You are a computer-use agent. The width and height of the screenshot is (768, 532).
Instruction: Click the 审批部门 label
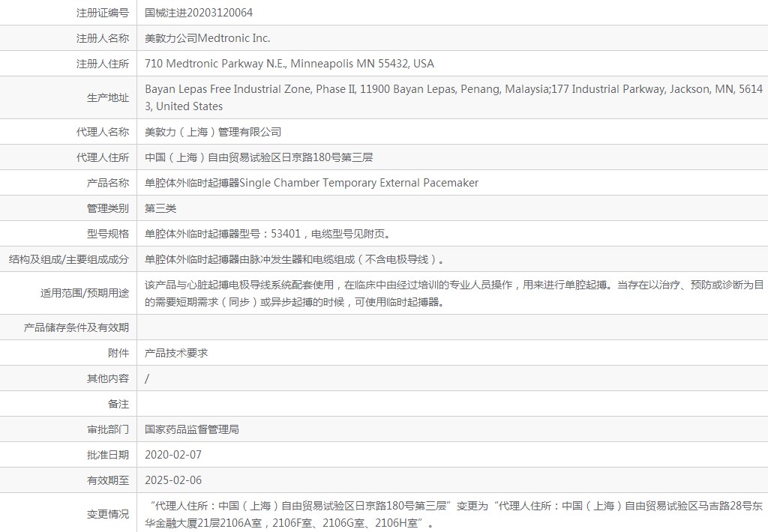pos(108,429)
